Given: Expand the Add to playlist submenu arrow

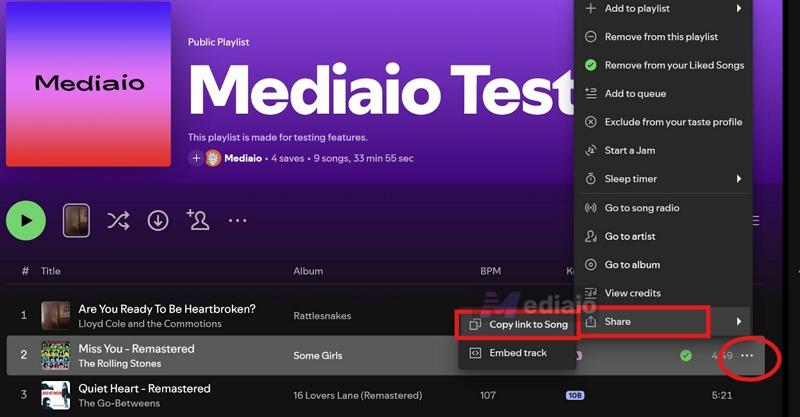Looking at the screenshot, I should coord(739,9).
